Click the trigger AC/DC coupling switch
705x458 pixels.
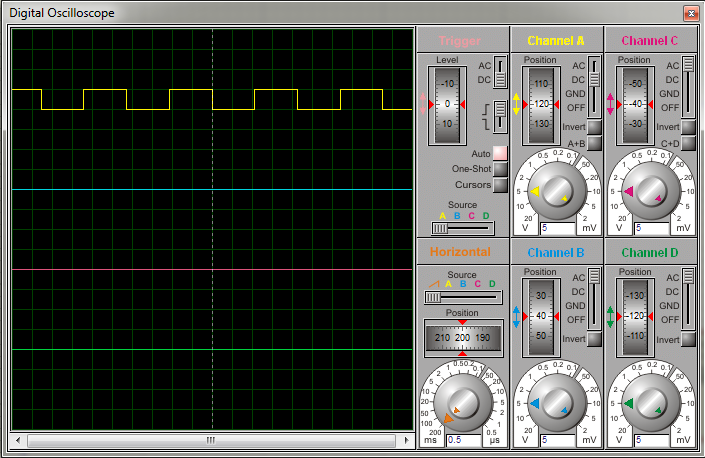click(500, 72)
